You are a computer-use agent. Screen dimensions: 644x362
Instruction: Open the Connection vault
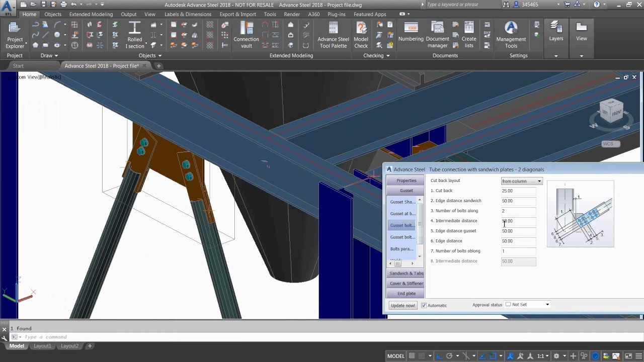[246, 35]
